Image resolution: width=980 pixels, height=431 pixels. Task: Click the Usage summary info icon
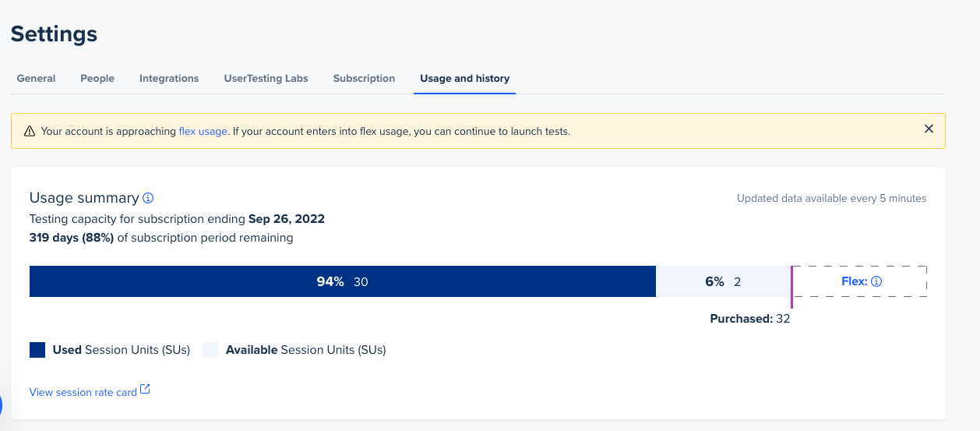click(148, 198)
